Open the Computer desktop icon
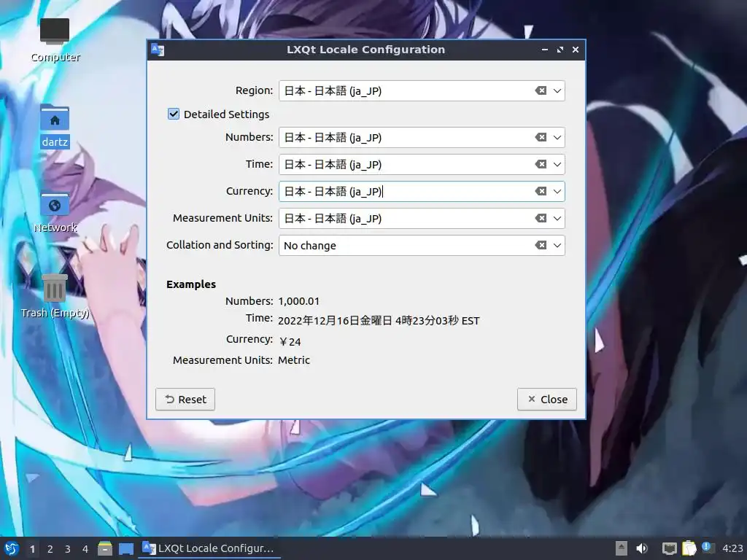This screenshot has height=560, width=747. coord(55,41)
